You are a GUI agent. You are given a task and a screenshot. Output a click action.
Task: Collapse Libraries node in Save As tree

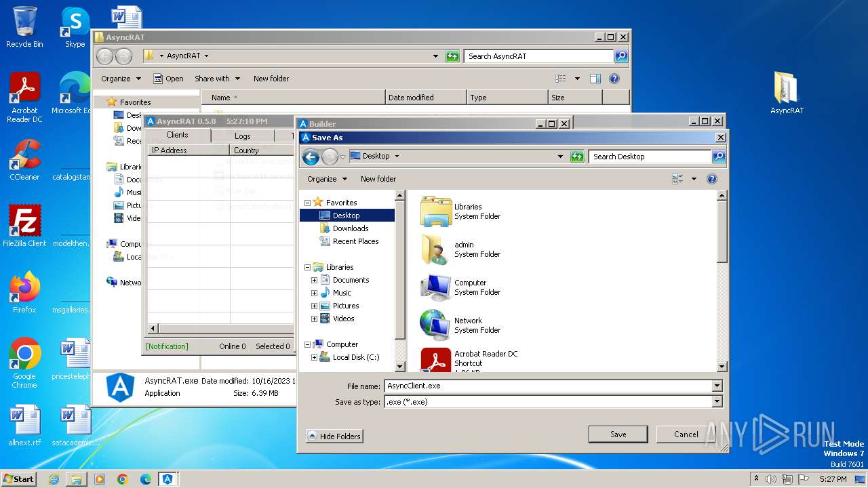[x=307, y=267]
